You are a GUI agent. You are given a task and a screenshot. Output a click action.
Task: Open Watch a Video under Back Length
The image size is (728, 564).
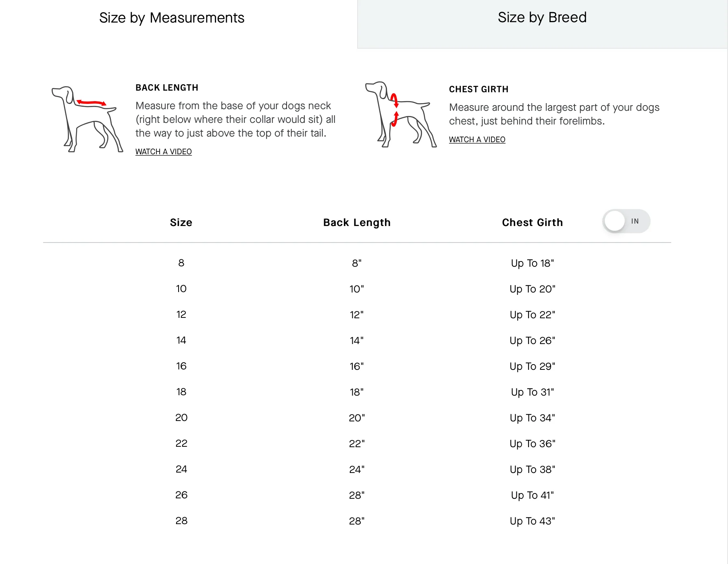click(164, 152)
